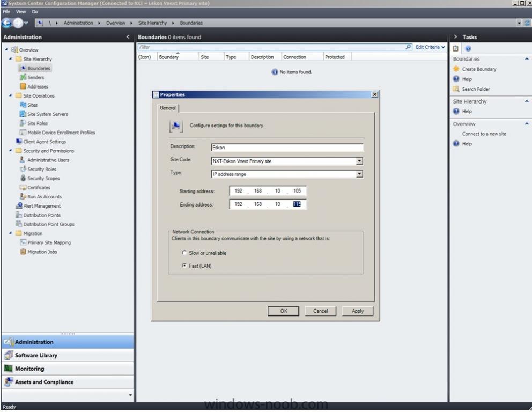The image size is (532, 412).
Task: Sort by Protected column header
Action: (x=337, y=57)
